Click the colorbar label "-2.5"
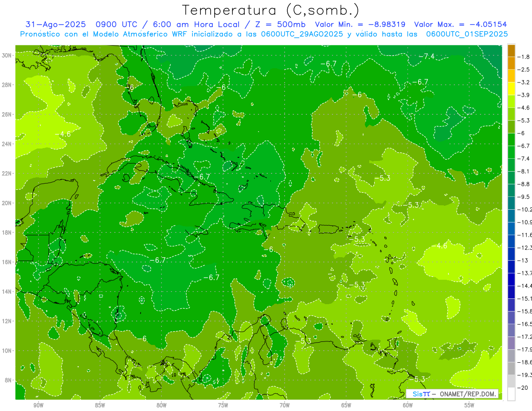Viewport: 532px width, 411px height. (524, 70)
